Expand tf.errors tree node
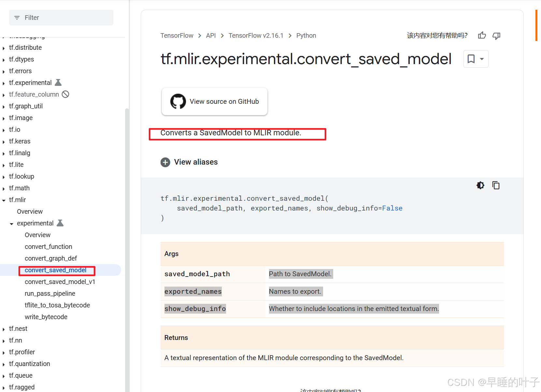Screen dimensions: 541x392 (4, 72)
